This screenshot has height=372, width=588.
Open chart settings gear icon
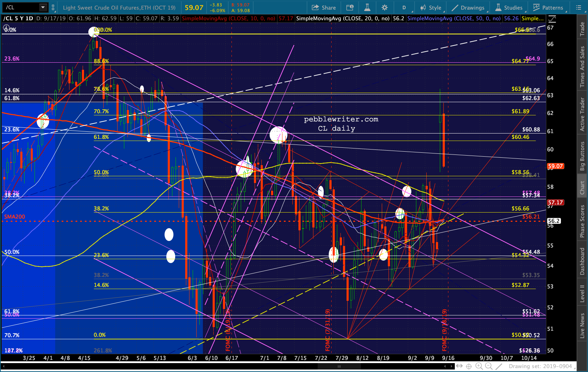click(x=385, y=7)
